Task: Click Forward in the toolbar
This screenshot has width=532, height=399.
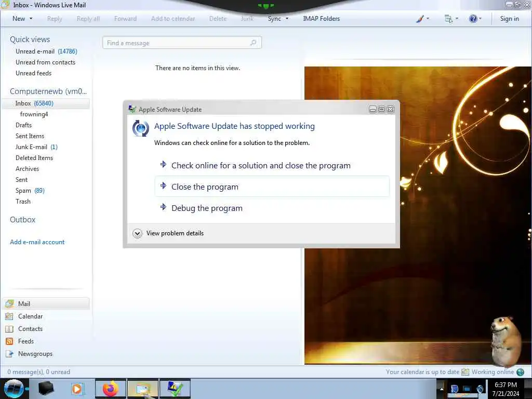Action: point(125,19)
